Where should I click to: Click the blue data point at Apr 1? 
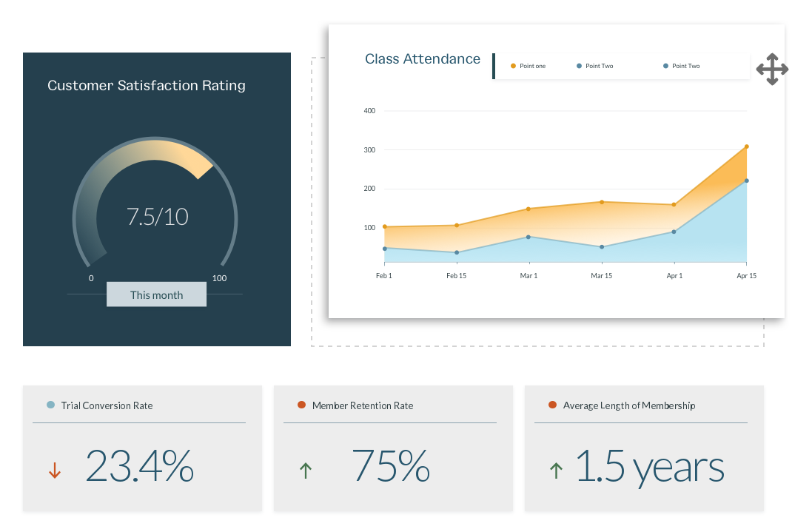(x=674, y=232)
